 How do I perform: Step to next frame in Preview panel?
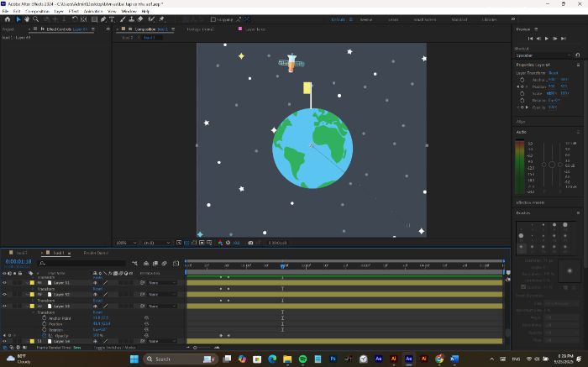pyautogui.click(x=555, y=39)
